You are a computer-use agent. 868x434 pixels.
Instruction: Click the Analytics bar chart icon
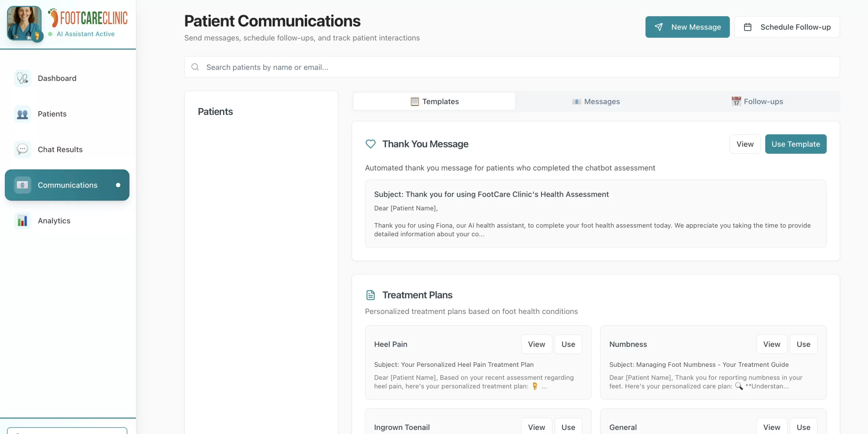click(22, 221)
